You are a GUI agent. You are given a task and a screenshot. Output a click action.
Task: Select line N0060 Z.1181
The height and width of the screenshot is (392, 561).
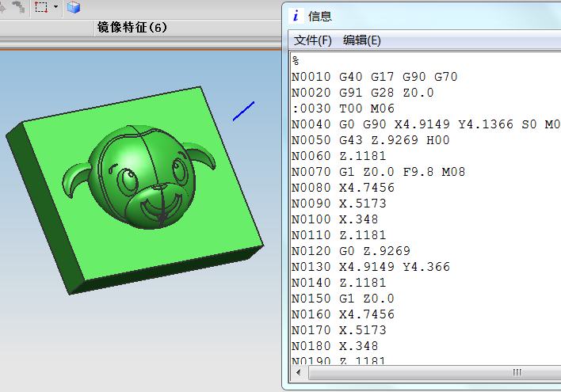(339, 156)
